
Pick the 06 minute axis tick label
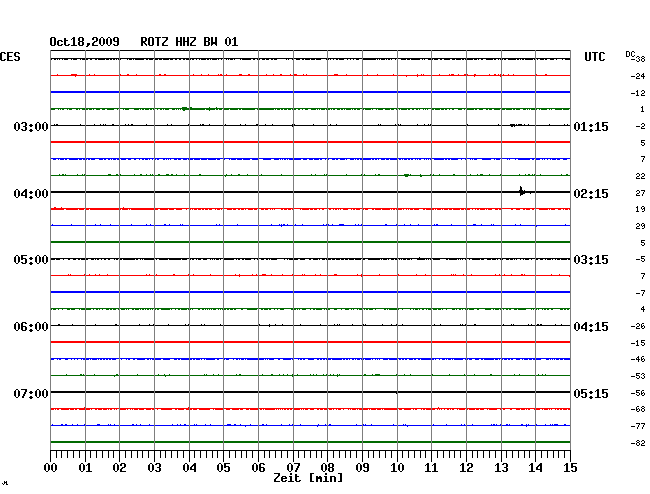pos(258,468)
